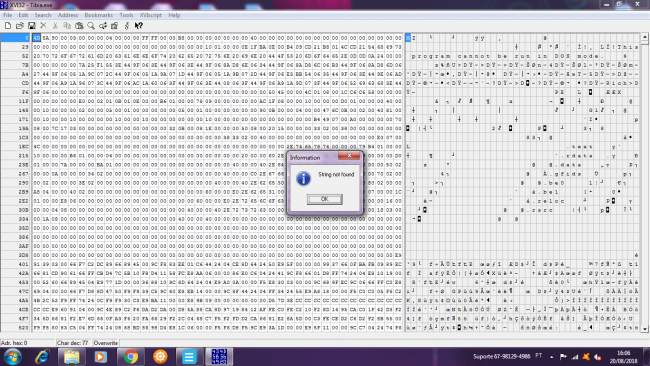
Task: Open the XVIscript menu
Action: 150,15
